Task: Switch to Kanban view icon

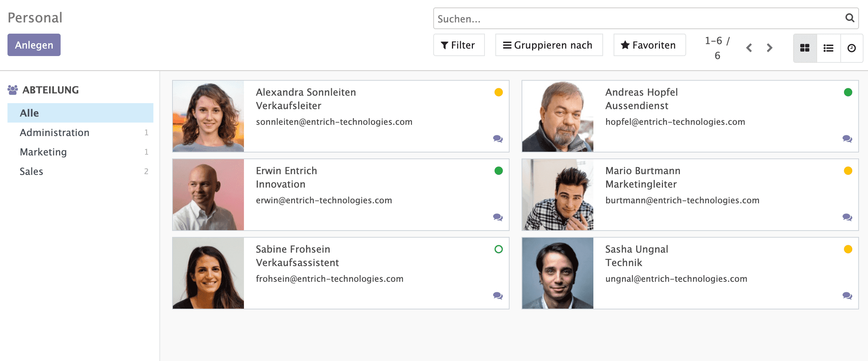Action: point(805,48)
